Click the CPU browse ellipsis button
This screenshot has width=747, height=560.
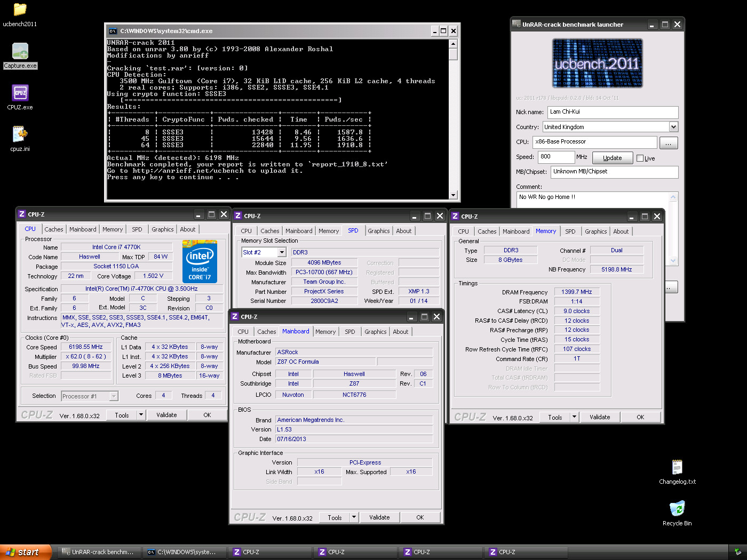[669, 143]
